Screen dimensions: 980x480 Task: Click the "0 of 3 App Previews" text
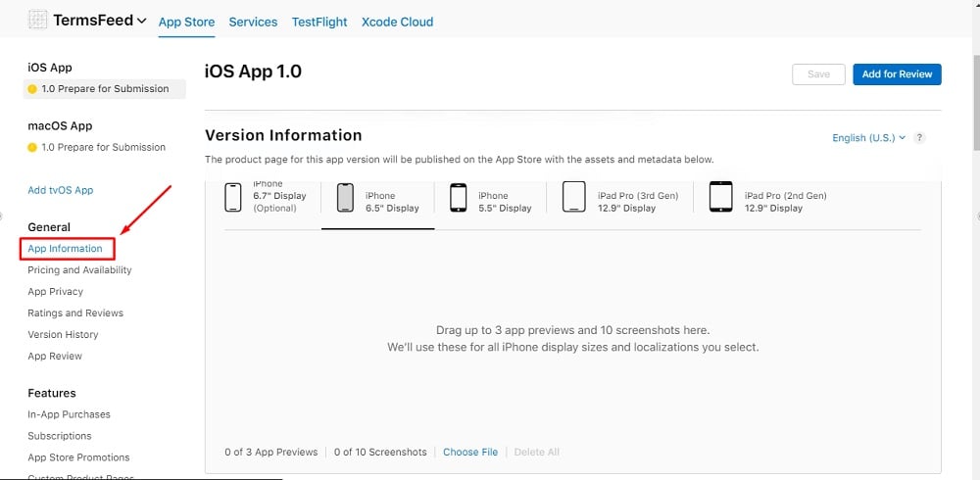(x=271, y=452)
